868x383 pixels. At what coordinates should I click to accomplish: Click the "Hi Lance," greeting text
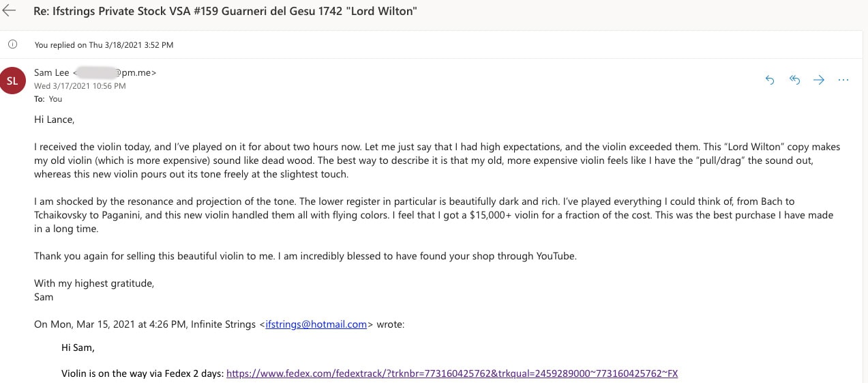pyautogui.click(x=54, y=119)
